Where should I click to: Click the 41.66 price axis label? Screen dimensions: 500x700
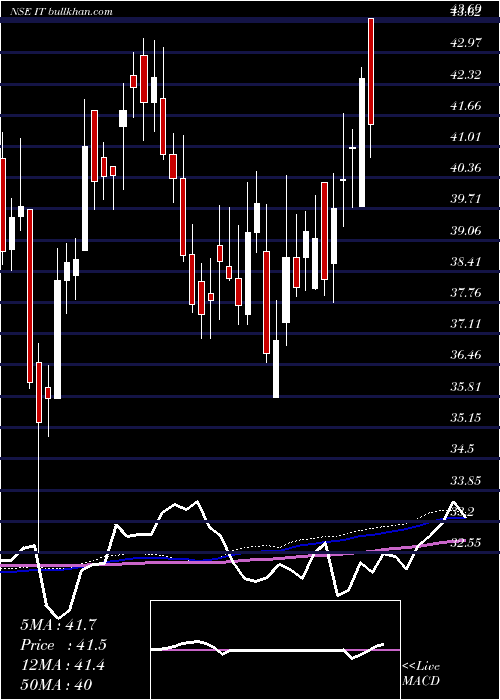pos(467,106)
